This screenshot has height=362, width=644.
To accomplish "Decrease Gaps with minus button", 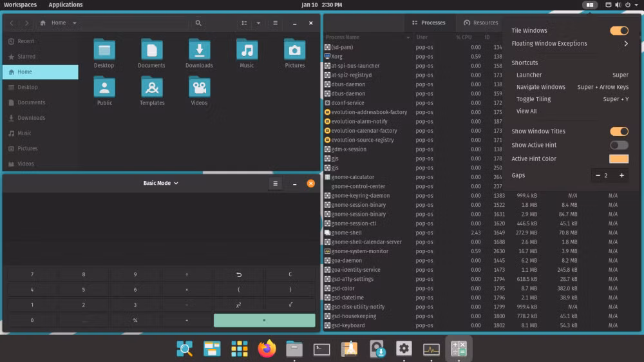I will click(x=598, y=175).
